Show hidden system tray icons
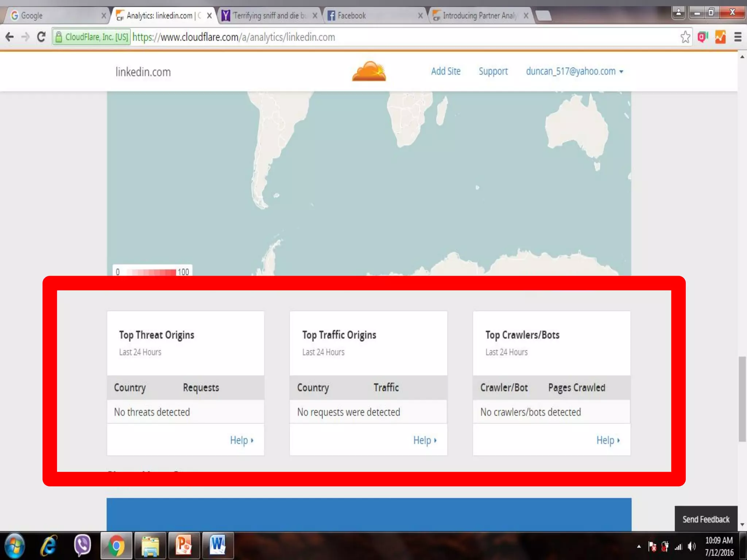Screen dimensions: 747x560 [x=639, y=546]
